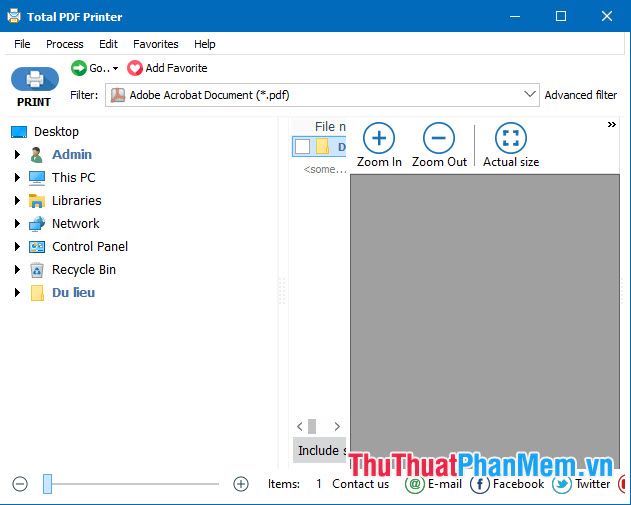The height and width of the screenshot is (505, 631).
Task: Open the Process menu
Action: point(65,44)
